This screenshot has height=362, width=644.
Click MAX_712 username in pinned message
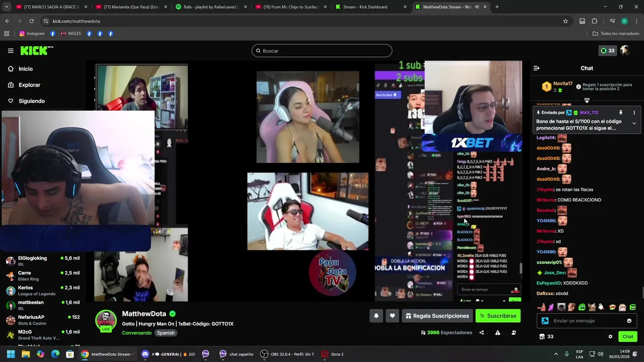[589, 113]
